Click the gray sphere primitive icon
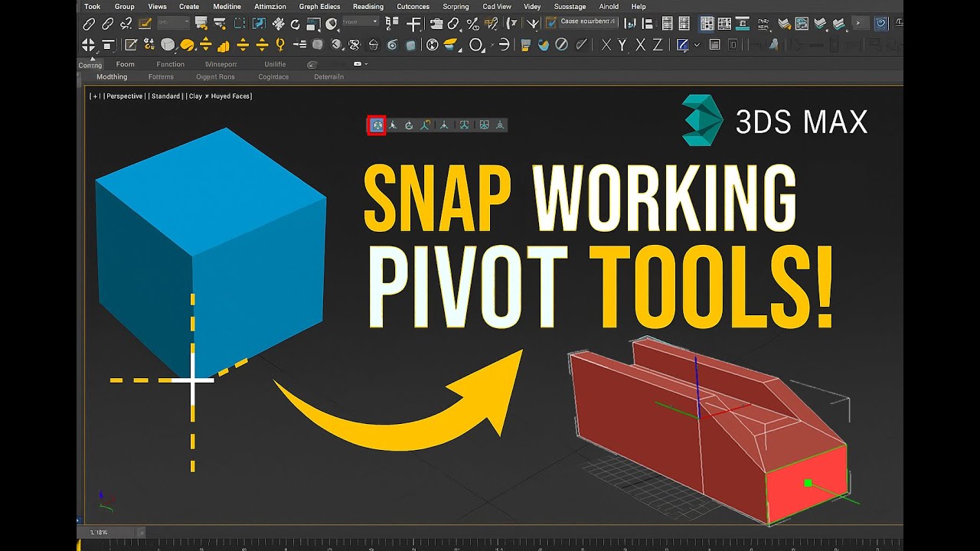 [168, 44]
